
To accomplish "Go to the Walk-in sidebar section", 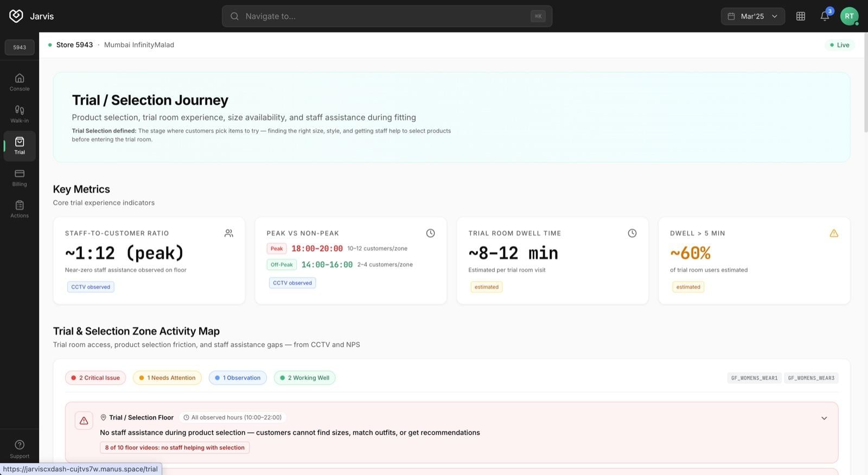I will (20, 114).
